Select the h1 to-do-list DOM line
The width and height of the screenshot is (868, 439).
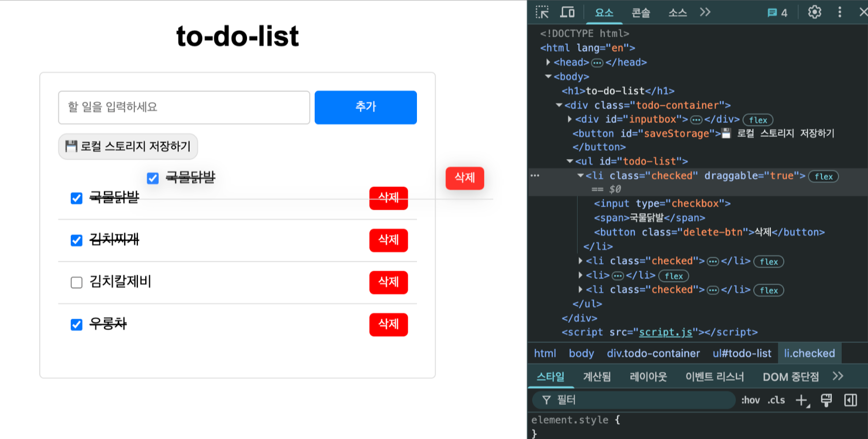[618, 91]
